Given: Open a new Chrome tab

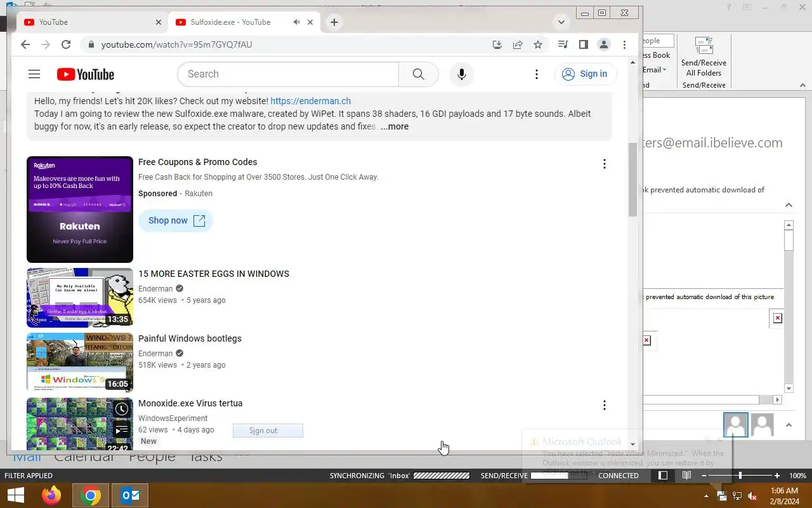Looking at the screenshot, I should 334,22.
